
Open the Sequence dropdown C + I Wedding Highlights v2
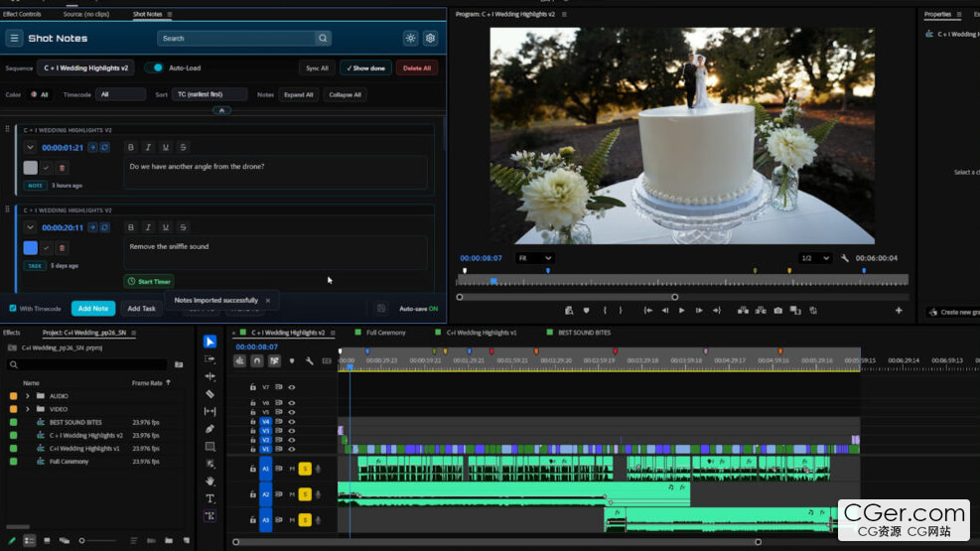(85, 69)
